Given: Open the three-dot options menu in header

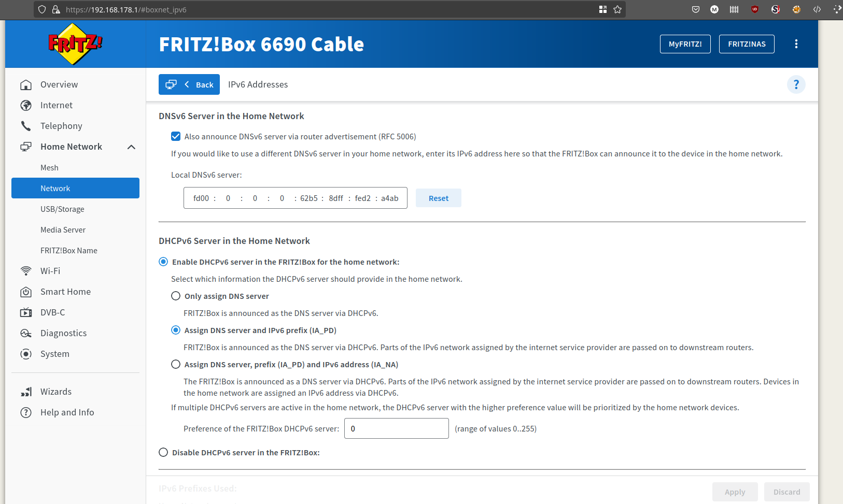Looking at the screenshot, I should [x=796, y=44].
